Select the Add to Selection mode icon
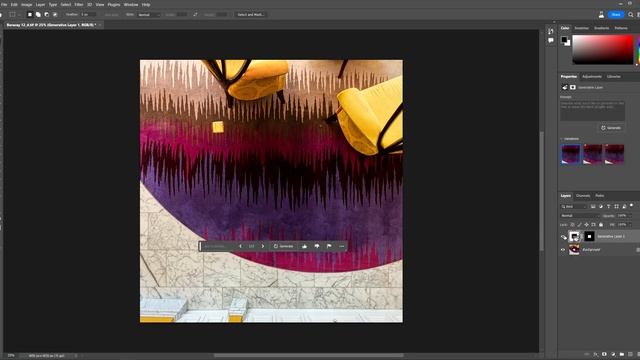 click(38, 14)
